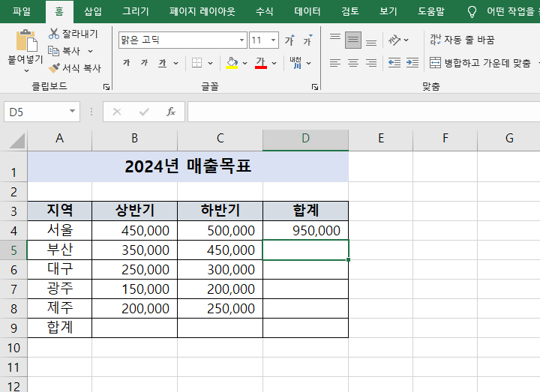Screen dimensions: 540x392
Task: Click title cell 2024년 매출목표
Action: pyautogui.click(x=188, y=166)
